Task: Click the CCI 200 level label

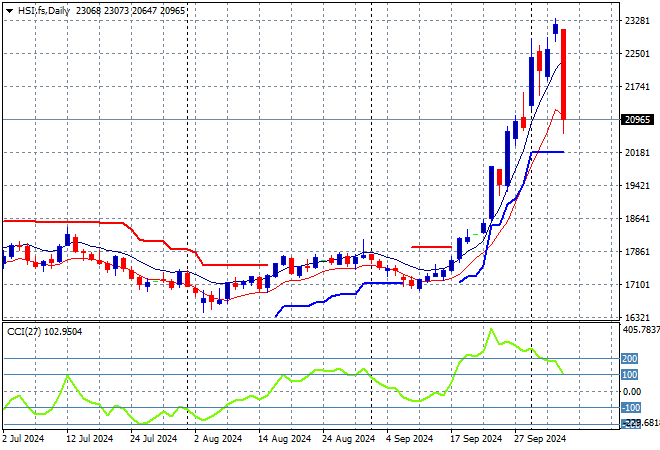Action: [629, 358]
